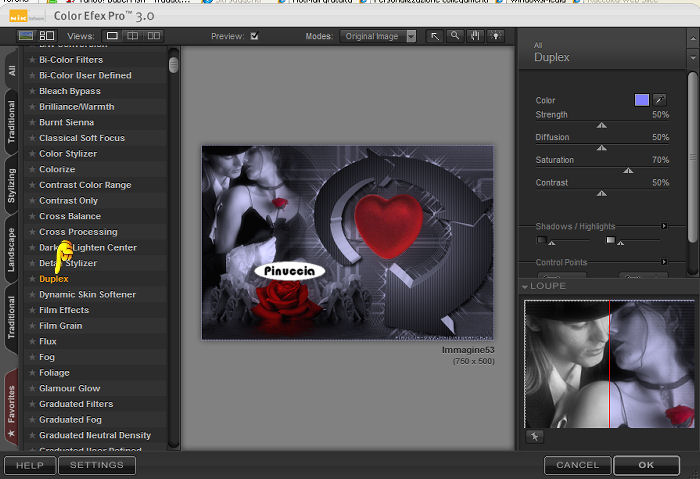Select the pan hand tool
Screen dimensions: 700x479
(x=475, y=36)
